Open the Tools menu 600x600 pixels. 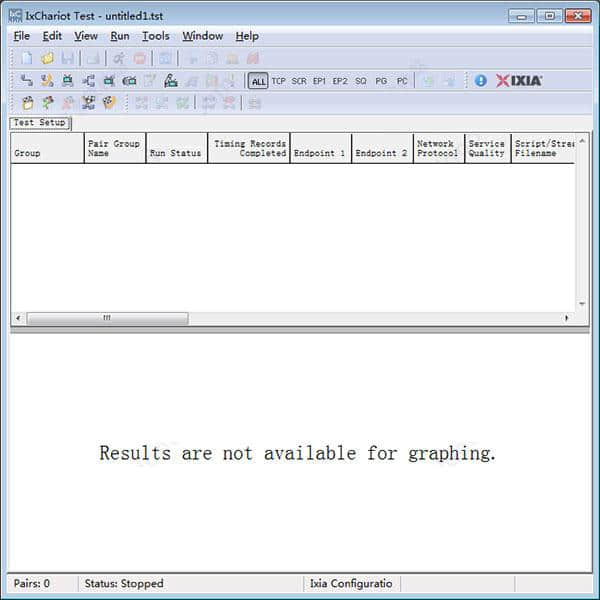[156, 36]
